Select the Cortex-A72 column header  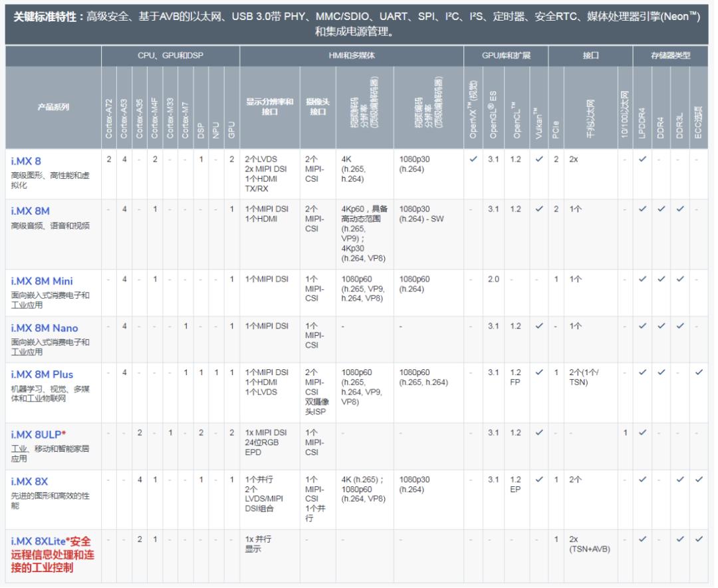[x=109, y=107]
